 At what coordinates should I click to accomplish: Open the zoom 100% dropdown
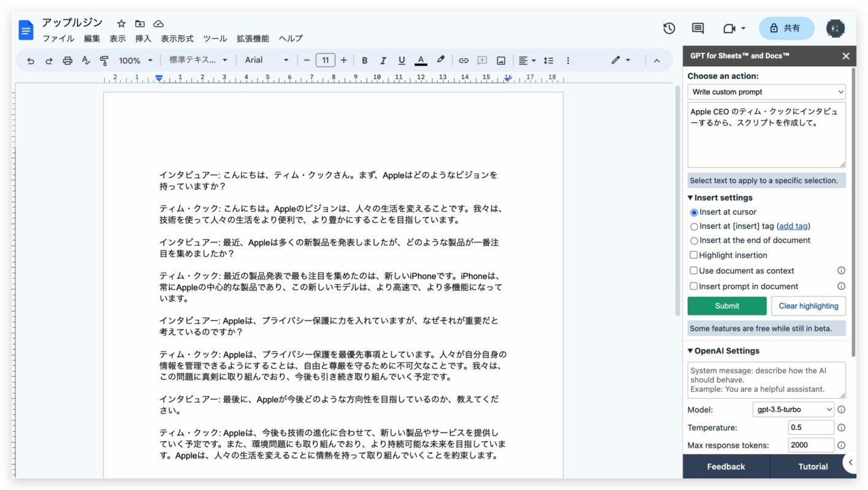[135, 61]
